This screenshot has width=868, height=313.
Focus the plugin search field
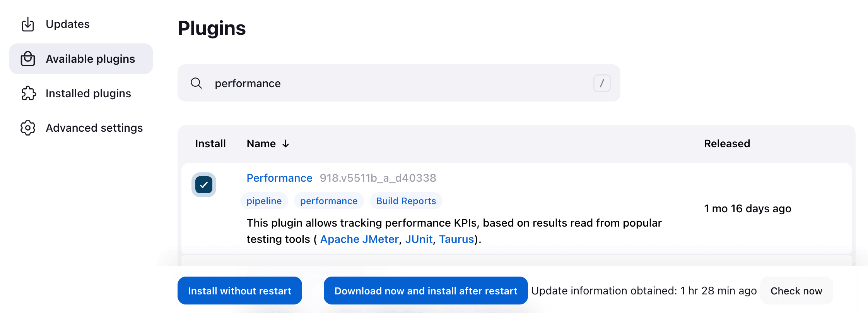tap(398, 83)
